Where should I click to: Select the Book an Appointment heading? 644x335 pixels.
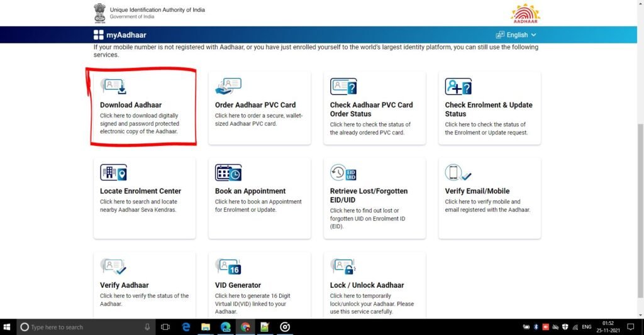250,191
